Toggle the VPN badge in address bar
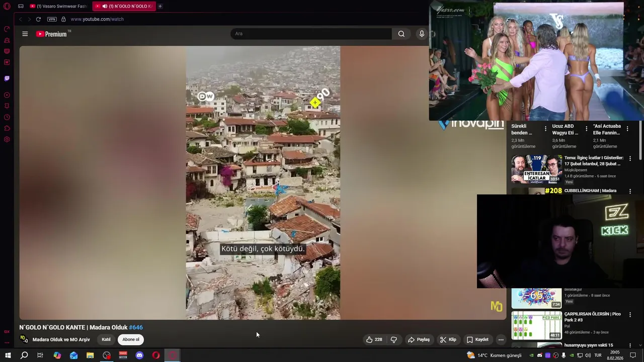 (x=52, y=19)
